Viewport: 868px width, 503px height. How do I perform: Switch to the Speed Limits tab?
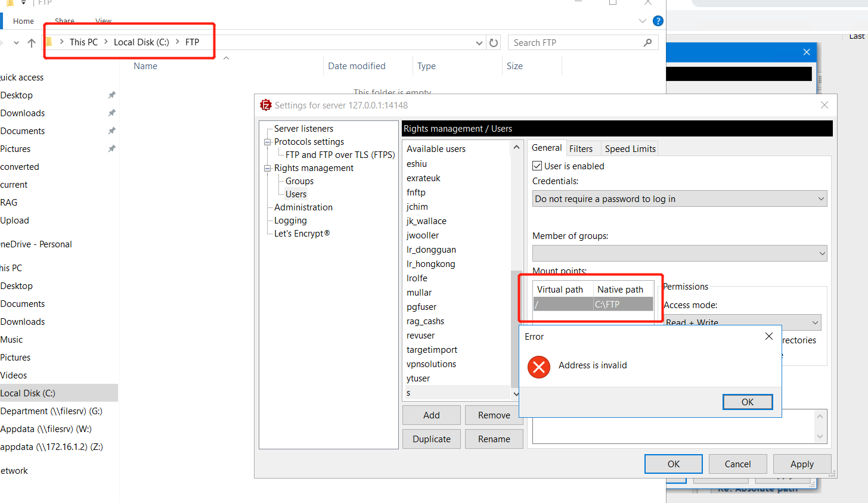click(x=630, y=149)
